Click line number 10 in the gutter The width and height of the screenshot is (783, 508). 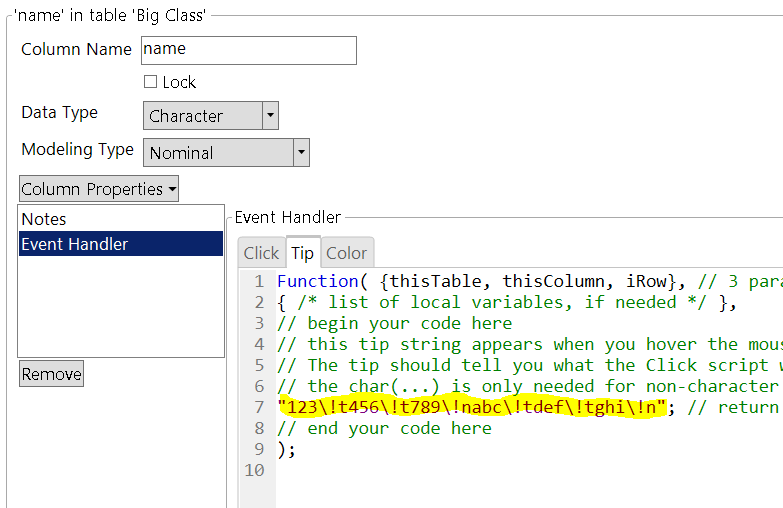pyautogui.click(x=254, y=470)
